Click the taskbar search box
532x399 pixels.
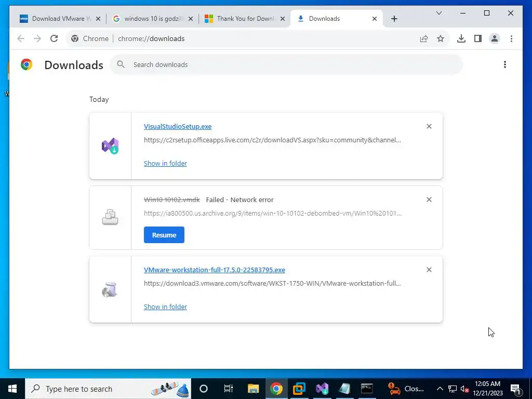(x=108, y=389)
